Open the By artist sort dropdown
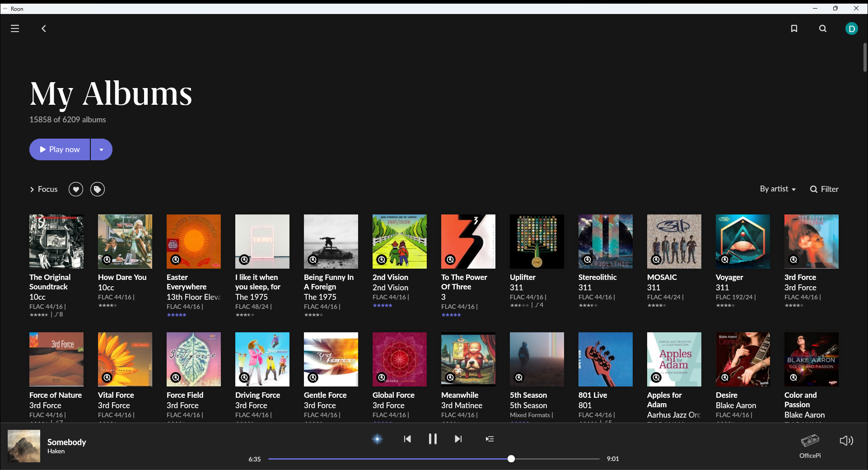The image size is (868, 470). click(778, 189)
